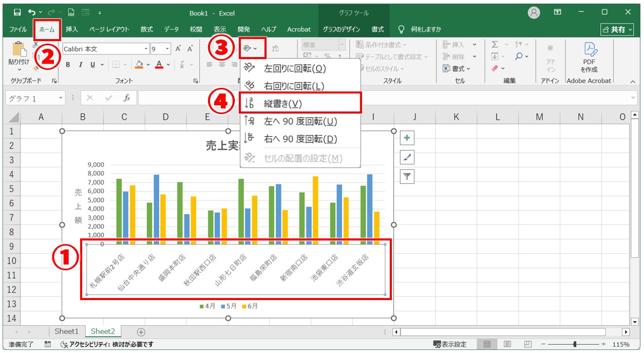
Task: Open the underline style dropdown arrow
Action: coord(102,65)
